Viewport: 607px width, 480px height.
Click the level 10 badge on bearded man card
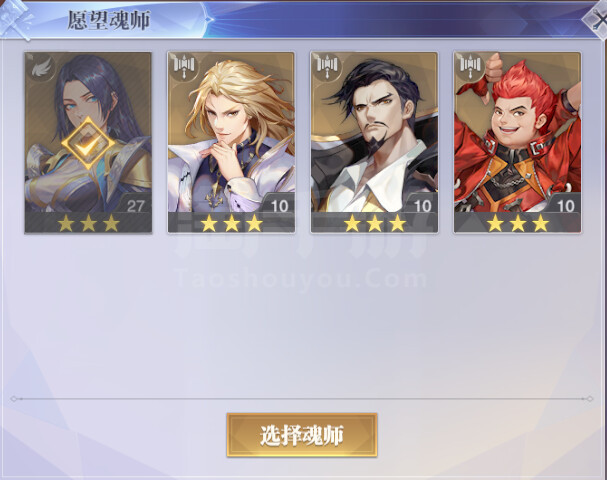tap(421, 205)
